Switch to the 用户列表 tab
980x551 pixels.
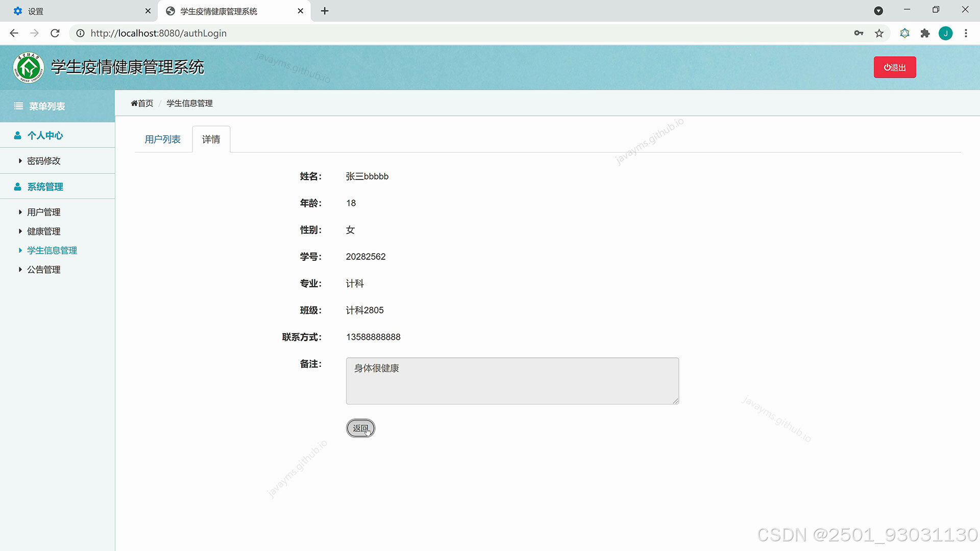click(x=162, y=139)
